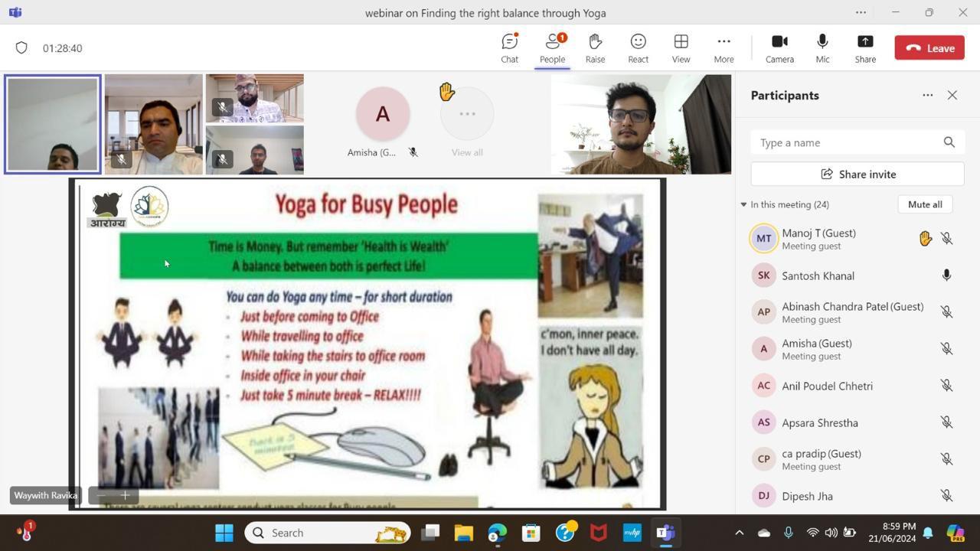Click the Raise hand icon
The image size is (980, 551).
point(595,48)
